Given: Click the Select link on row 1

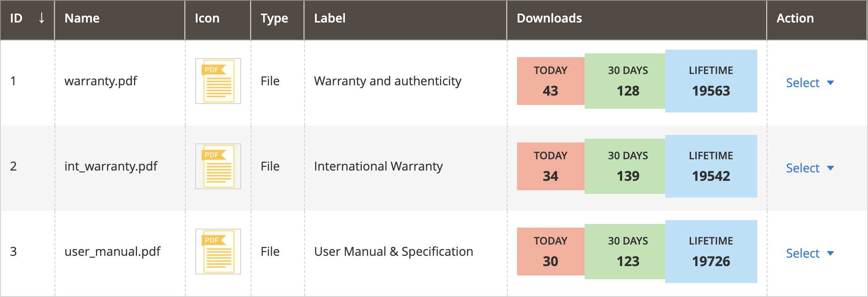Looking at the screenshot, I should (802, 82).
